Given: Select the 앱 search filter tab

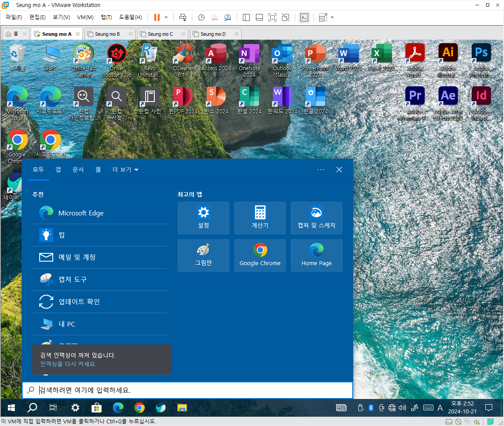Looking at the screenshot, I should click(x=58, y=170).
